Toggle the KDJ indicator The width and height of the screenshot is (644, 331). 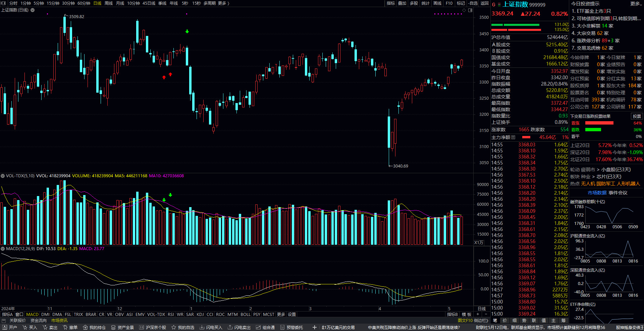[x=200, y=315]
